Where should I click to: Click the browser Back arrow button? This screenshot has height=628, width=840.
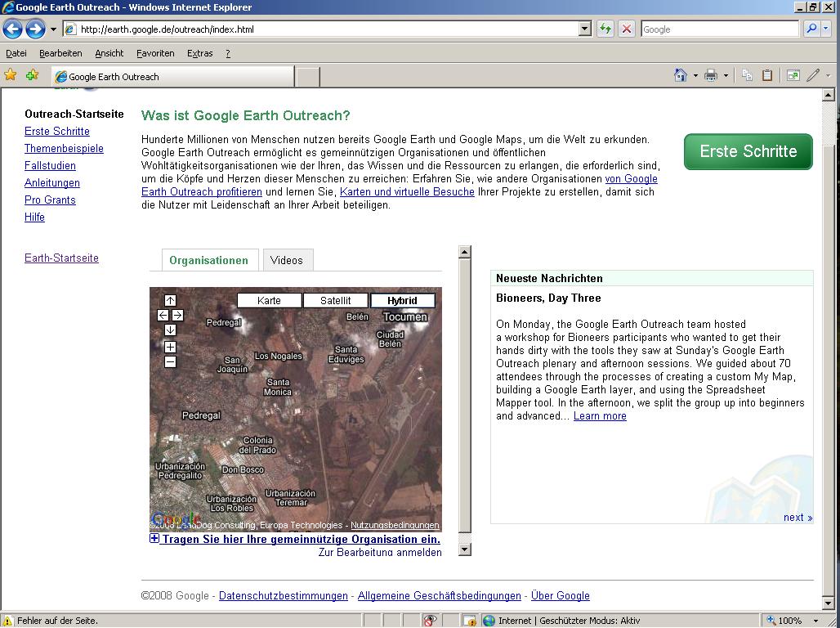13,29
